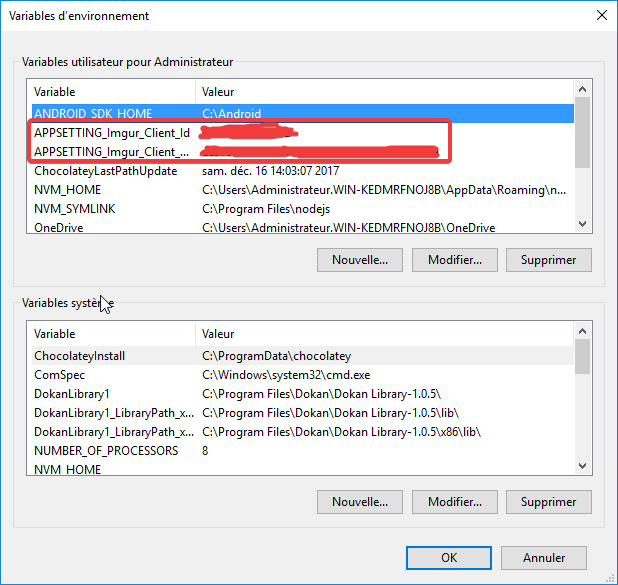Viewport: 618px width, 585px height.
Task: Click the C:\Program Files\nodejs value
Action: coord(266,209)
